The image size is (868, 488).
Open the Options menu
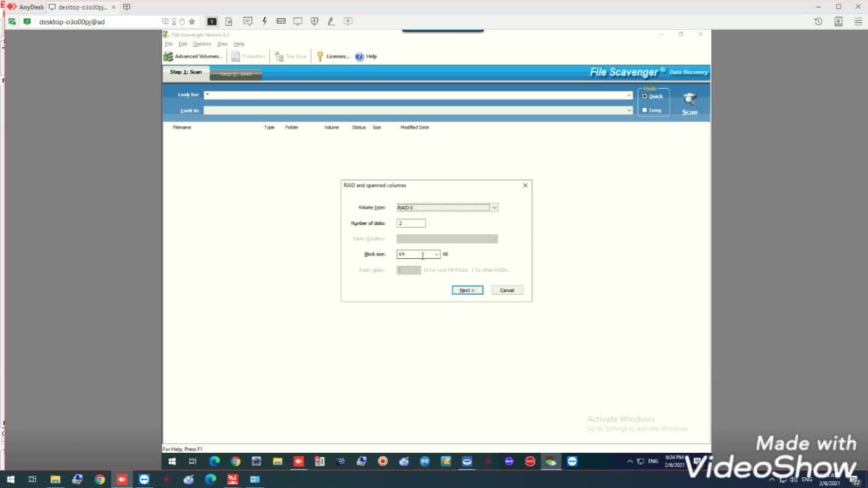click(x=202, y=44)
